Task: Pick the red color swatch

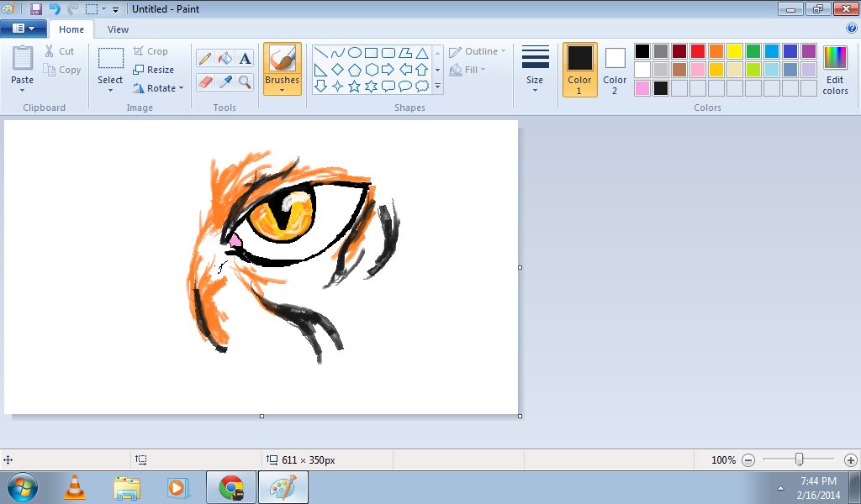Action: click(698, 51)
